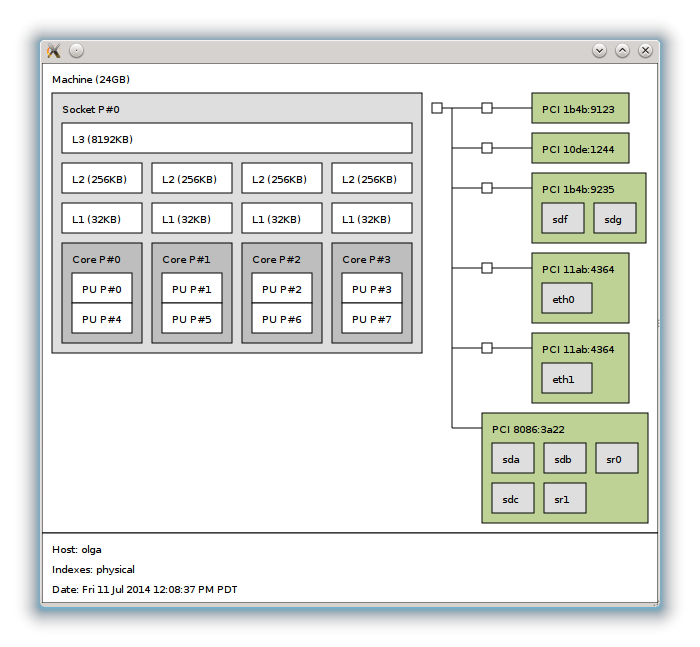Click the sr0 optical drive box

[616, 459]
